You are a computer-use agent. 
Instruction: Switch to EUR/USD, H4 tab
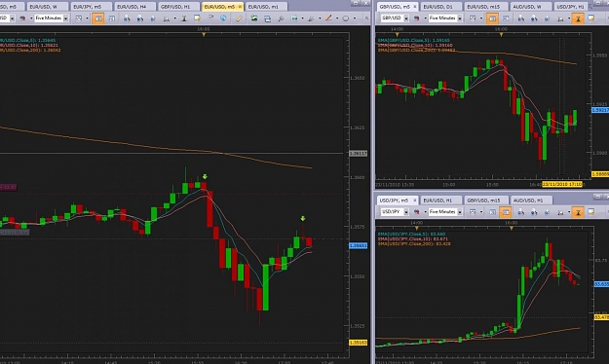(134, 7)
